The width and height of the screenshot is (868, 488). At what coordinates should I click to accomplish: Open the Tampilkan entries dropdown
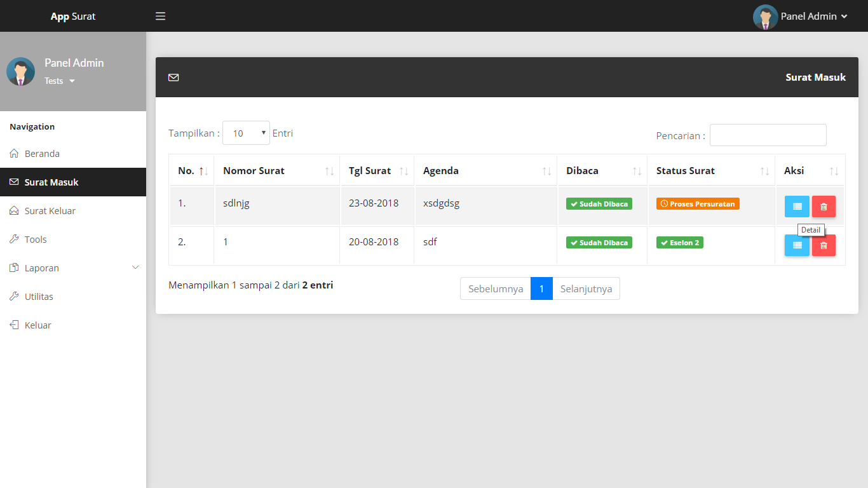(x=246, y=133)
